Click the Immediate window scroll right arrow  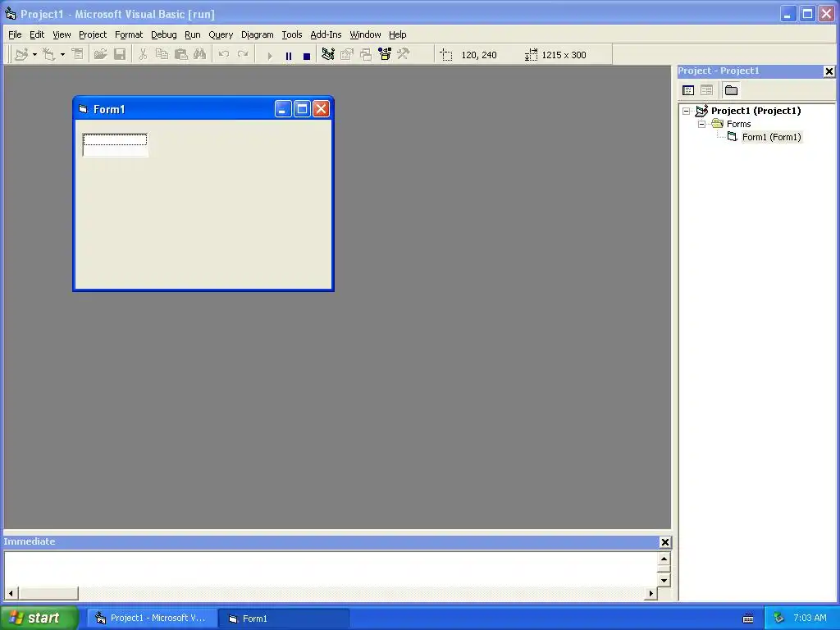tap(651, 593)
